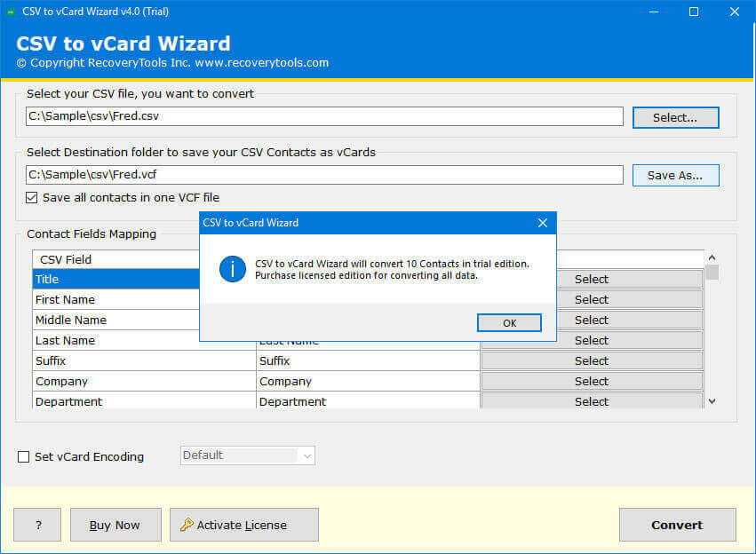Click Select button in the Company row
Viewport: 756px width, 554px height.
click(592, 382)
